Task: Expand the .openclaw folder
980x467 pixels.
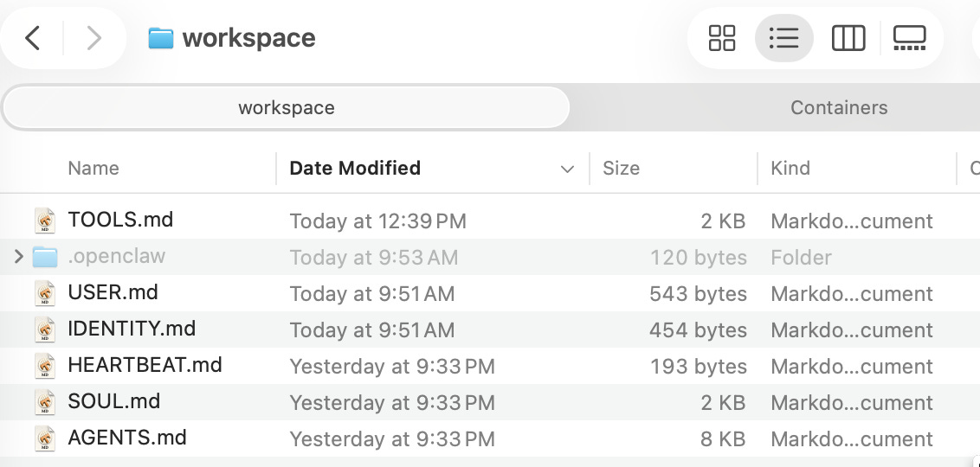Action: click(x=19, y=257)
